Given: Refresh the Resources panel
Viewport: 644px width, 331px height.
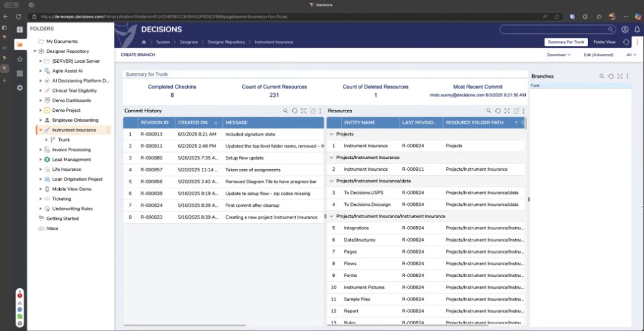Looking at the screenshot, I should (x=497, y=111).
